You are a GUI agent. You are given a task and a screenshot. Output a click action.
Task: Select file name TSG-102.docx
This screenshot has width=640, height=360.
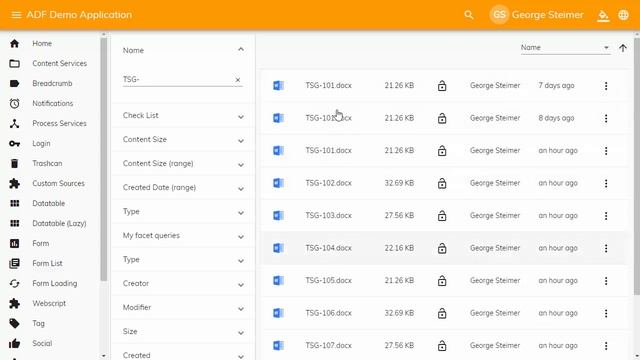pyautogui.click(x=329, y=183)
